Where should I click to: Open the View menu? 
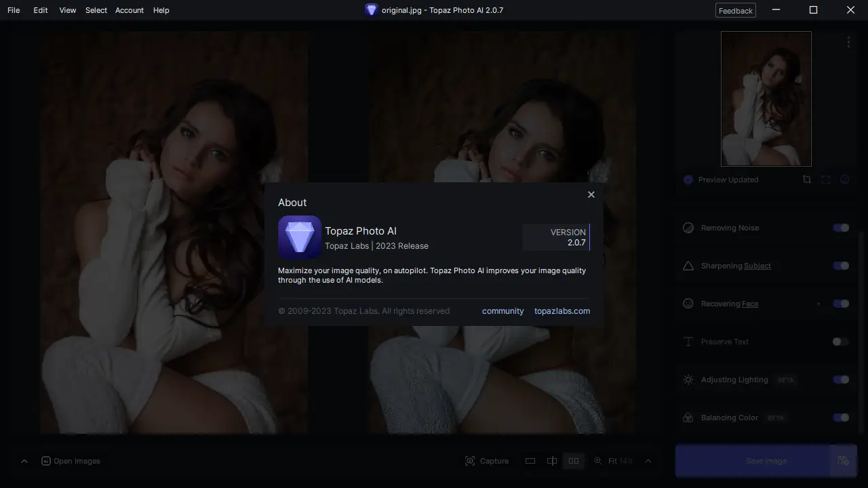coord(67,10)
